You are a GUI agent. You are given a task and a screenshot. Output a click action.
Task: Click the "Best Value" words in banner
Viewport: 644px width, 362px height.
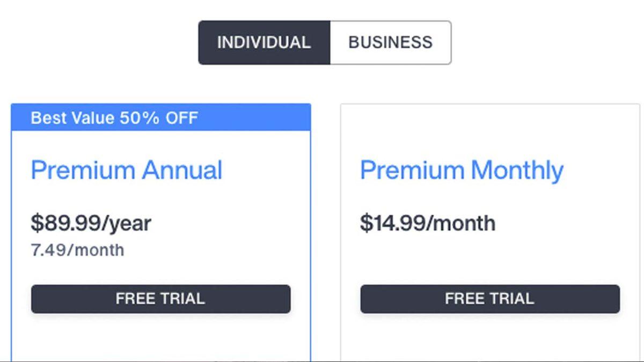(x=73, y=117)
